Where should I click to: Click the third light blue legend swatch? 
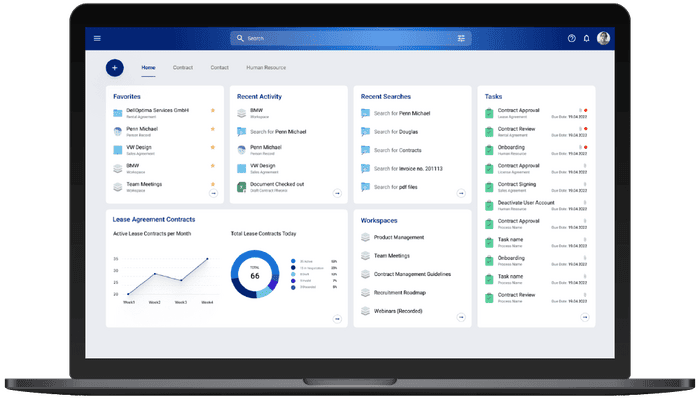(x=293, y=274)
